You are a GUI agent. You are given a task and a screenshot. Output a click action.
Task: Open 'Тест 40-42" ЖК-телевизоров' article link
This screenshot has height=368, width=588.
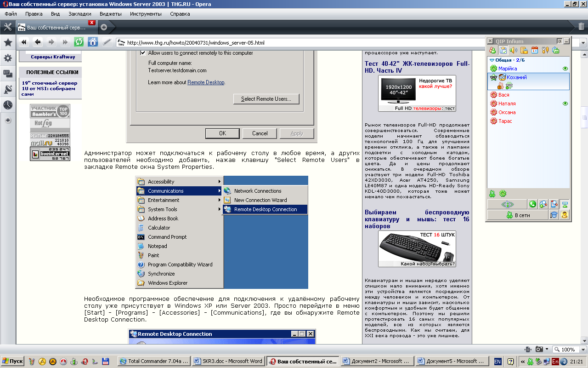tap(417, 67)
